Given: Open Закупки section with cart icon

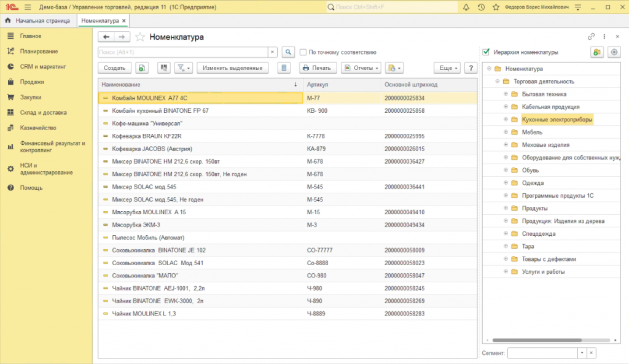Looking at the screenshot, I should (31, 97).
